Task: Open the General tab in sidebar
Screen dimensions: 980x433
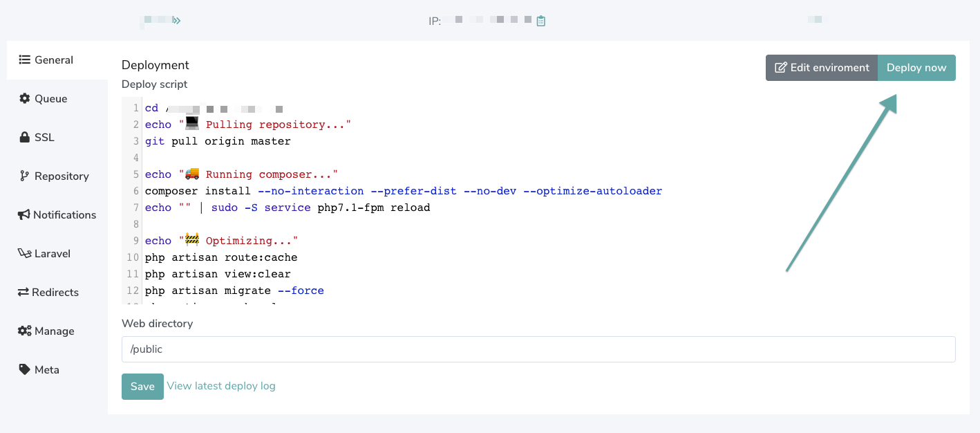Action: (x=57, y=60)
